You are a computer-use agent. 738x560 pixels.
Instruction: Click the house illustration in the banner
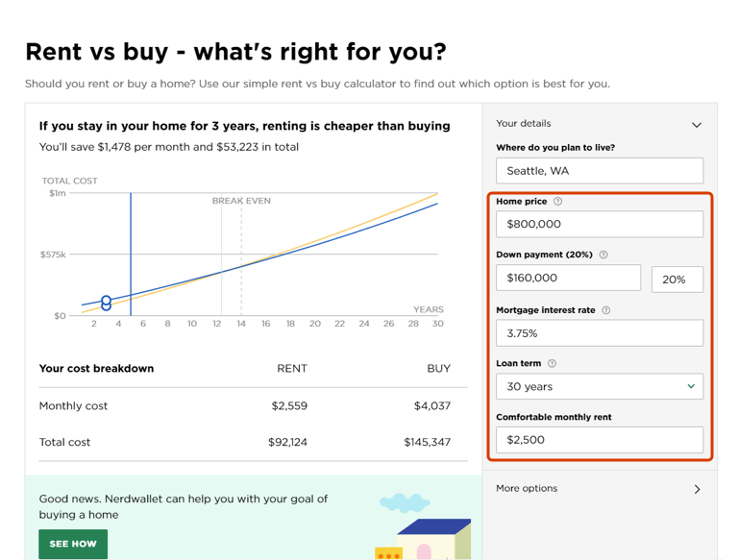click(434, 540)
